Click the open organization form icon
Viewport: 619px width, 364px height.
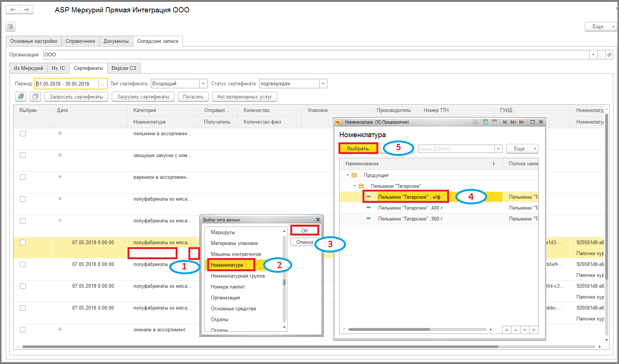[610, 55]
